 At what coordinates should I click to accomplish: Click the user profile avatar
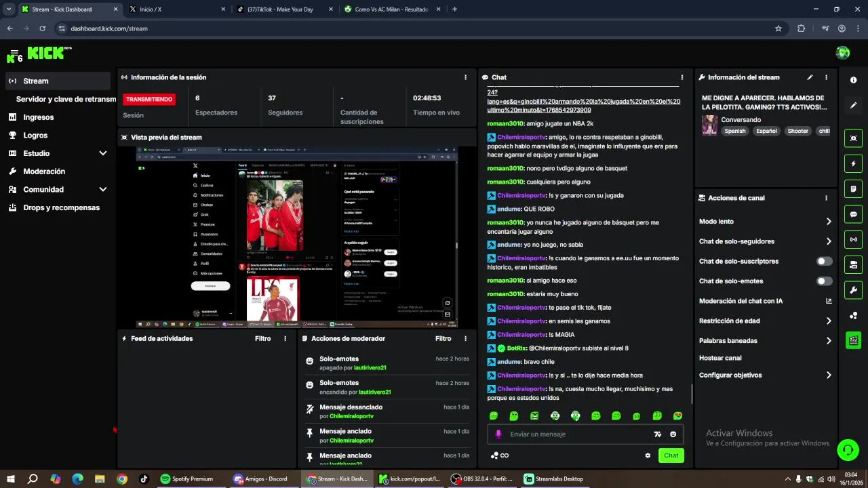click(x=843, y=53)
